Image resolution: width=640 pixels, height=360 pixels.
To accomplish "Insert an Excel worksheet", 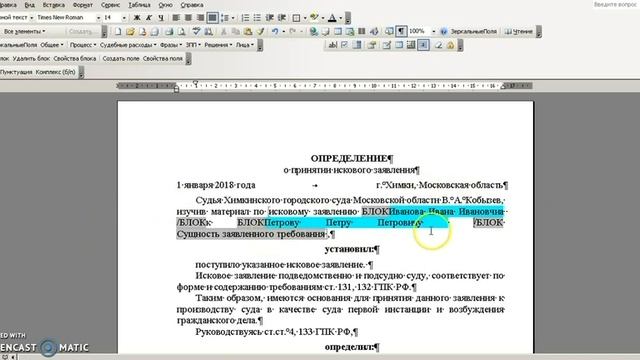I will click(350, 31).
